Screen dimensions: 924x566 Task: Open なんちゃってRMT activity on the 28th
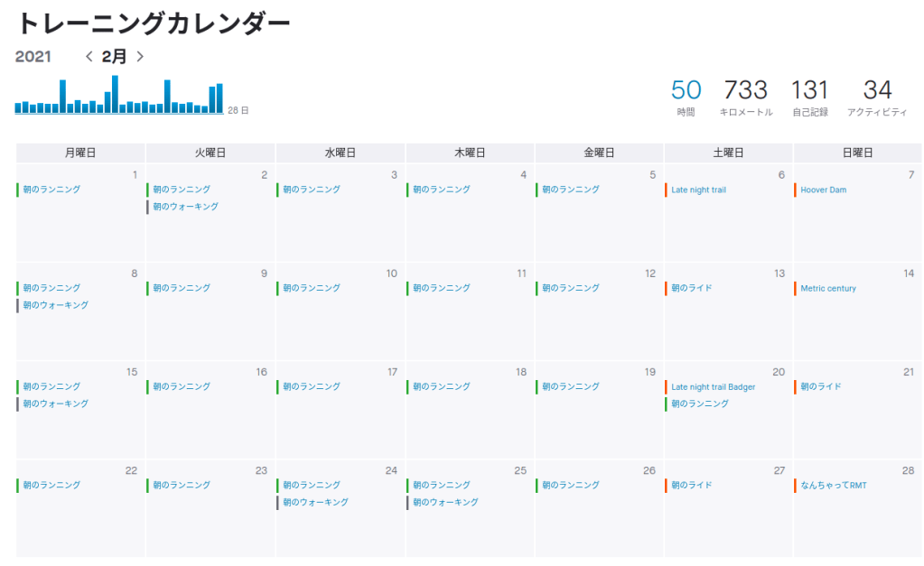833,485
